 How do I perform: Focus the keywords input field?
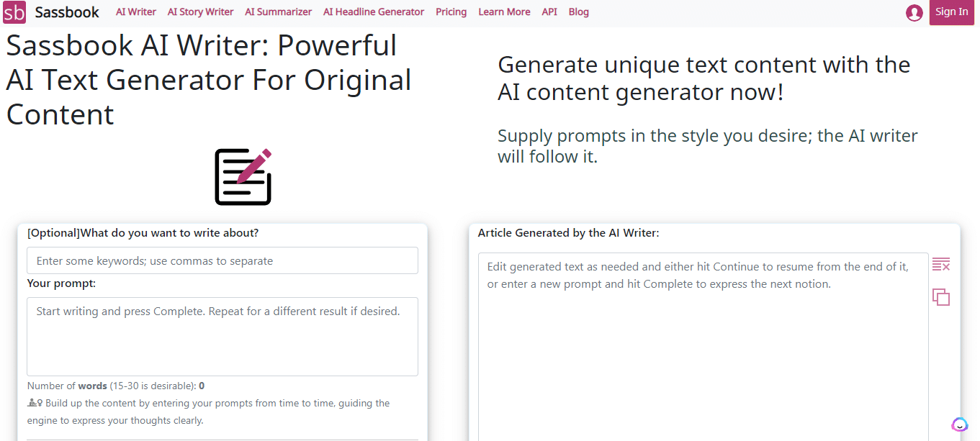222,260
